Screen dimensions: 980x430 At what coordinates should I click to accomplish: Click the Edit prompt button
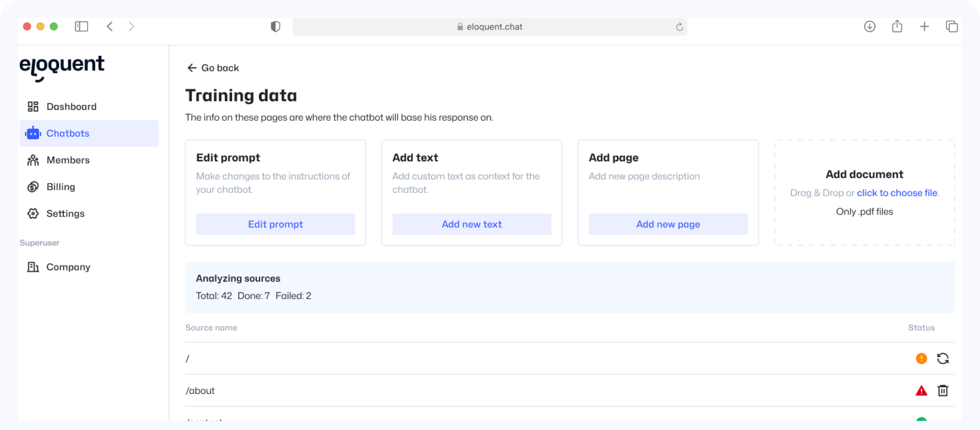275,224
